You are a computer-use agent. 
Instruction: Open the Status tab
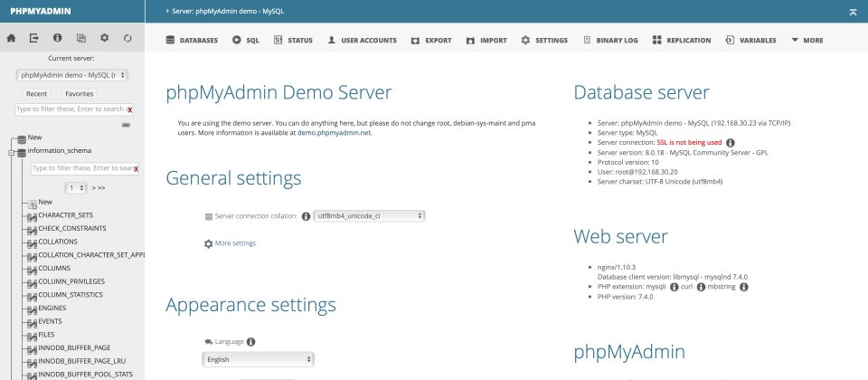pyautogui.click(x=293, y=40)
